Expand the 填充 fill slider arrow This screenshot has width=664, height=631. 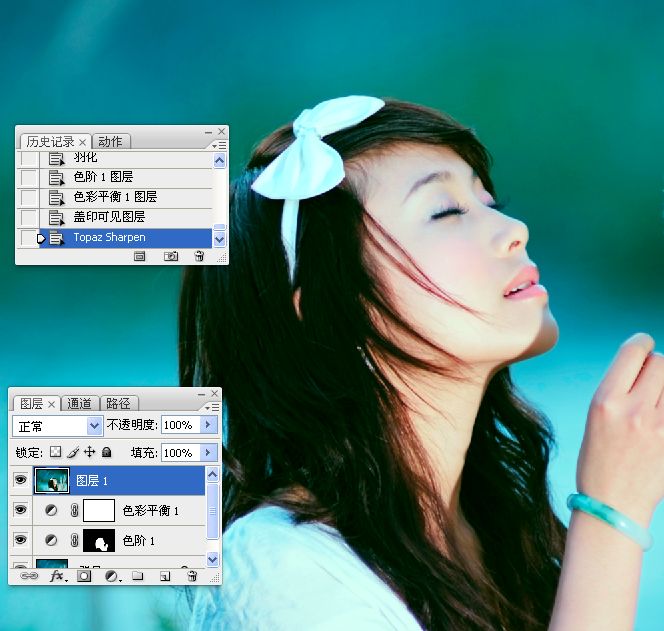(x=208, y=452)
